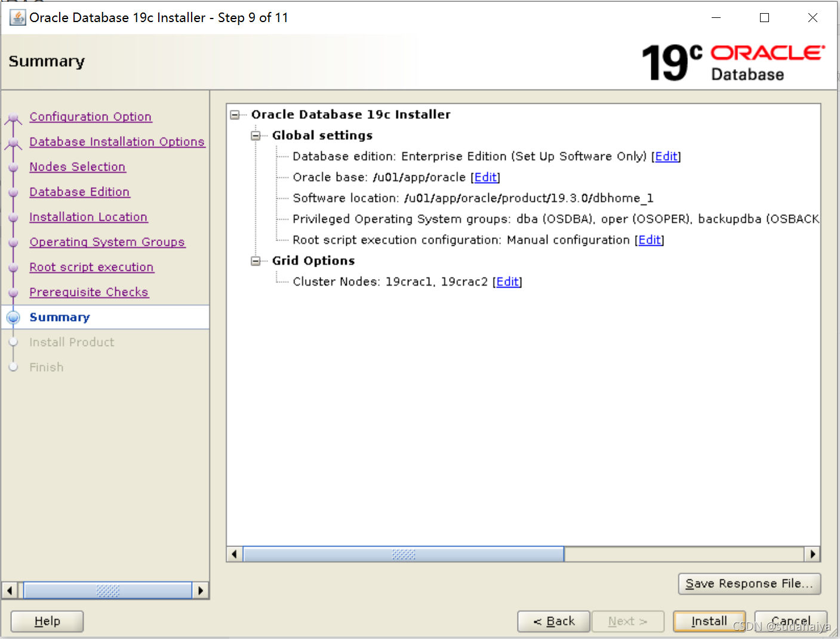Viewport: 840px width, 639px height.
Task: Click the Java installer icon in title bar
Action: [x=18, y=17]
